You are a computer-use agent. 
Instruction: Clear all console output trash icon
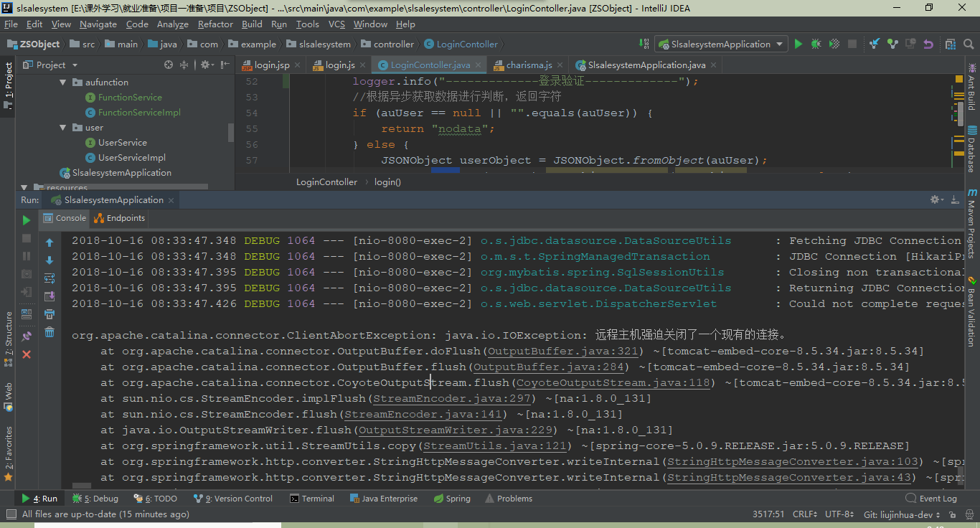(50, 332)
